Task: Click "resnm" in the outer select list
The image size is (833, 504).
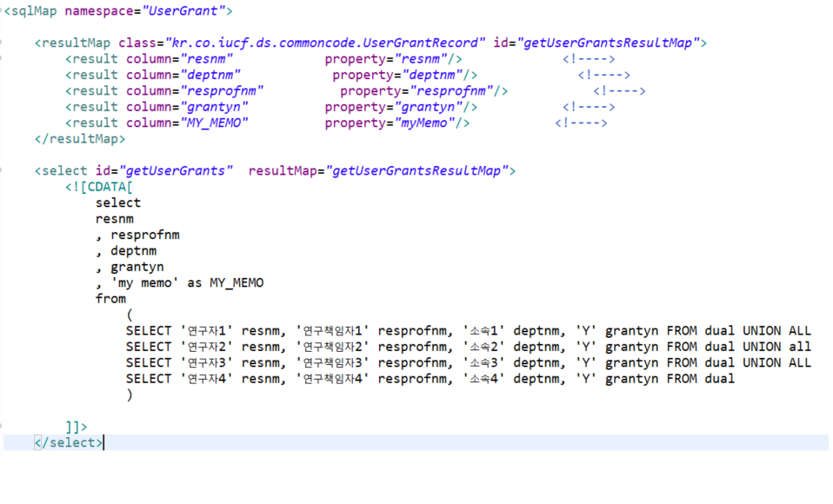Action: click(x=114, y=219)
